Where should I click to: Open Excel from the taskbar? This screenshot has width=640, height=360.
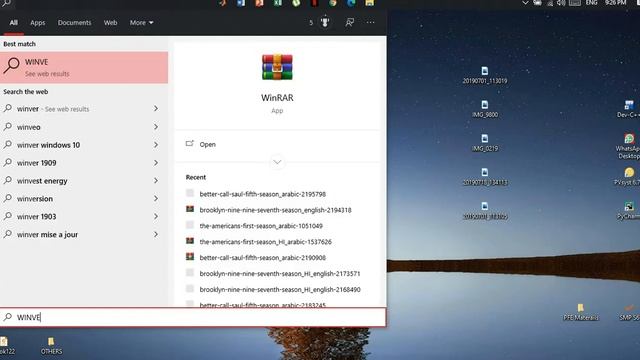coord(278,3)
